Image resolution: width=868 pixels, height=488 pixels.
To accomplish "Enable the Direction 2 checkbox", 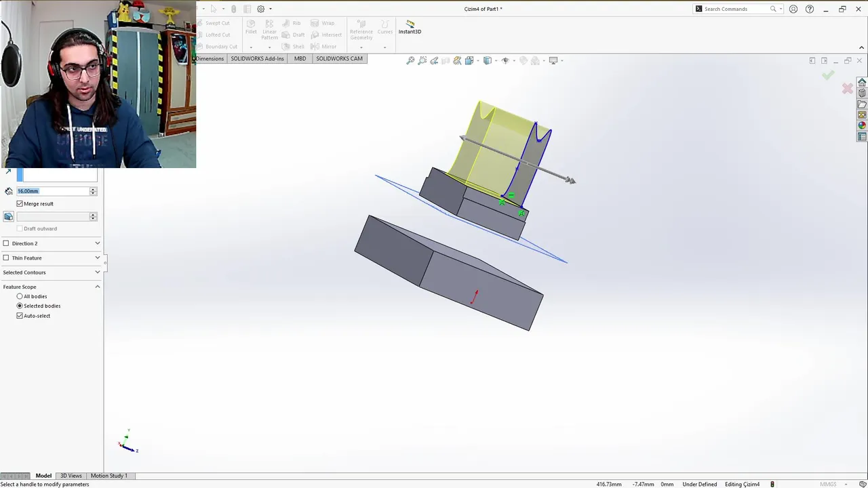I will click(6, 243).
